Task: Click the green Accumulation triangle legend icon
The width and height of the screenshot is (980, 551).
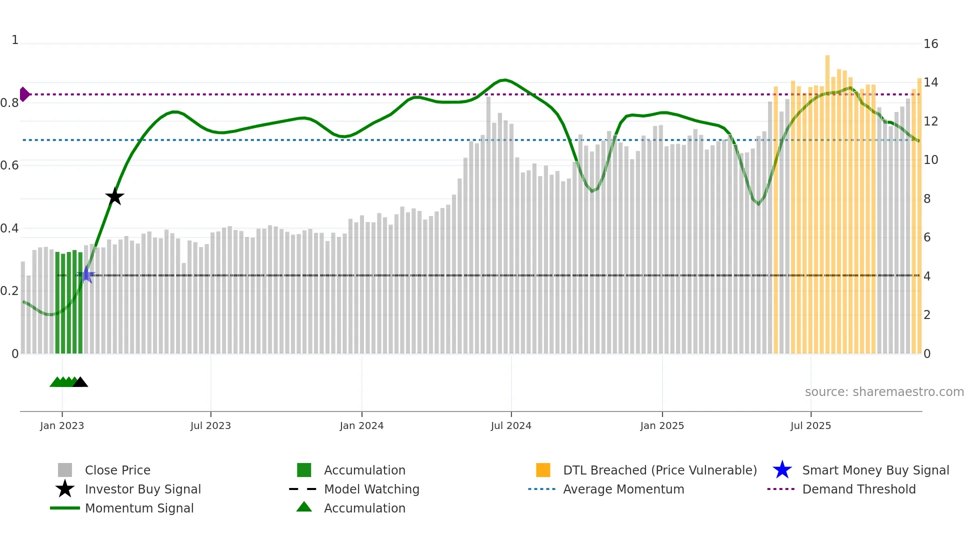Action: click(x=304, y=507)
